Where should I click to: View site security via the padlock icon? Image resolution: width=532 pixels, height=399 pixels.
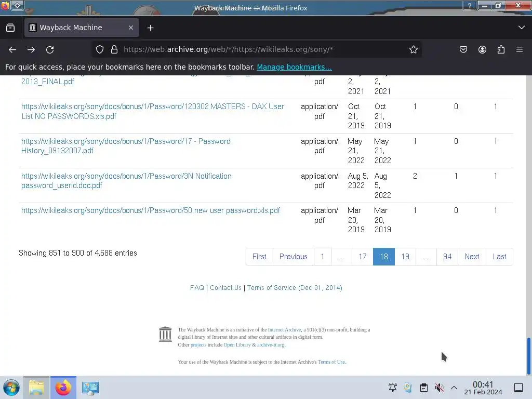point(114,49)
